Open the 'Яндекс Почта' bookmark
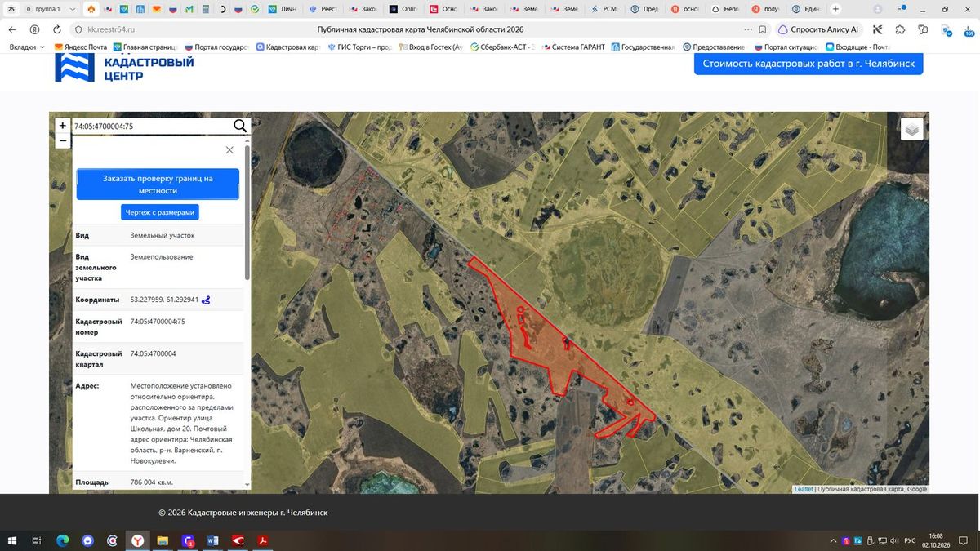The height and width of the screenshot is (551, 980). click(x=80, y=47)
